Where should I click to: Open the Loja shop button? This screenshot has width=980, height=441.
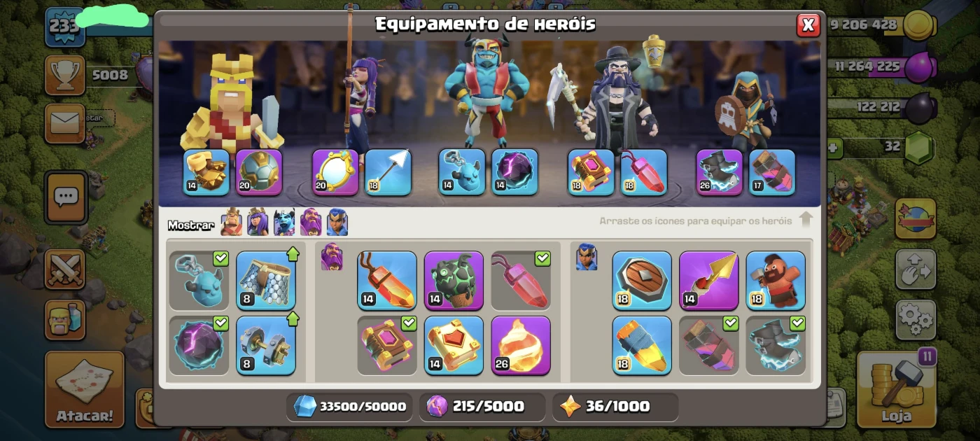click(897, 388)
